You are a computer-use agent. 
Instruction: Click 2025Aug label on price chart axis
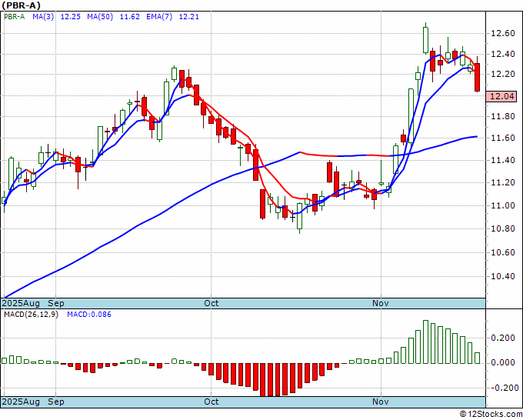point(21,303)
